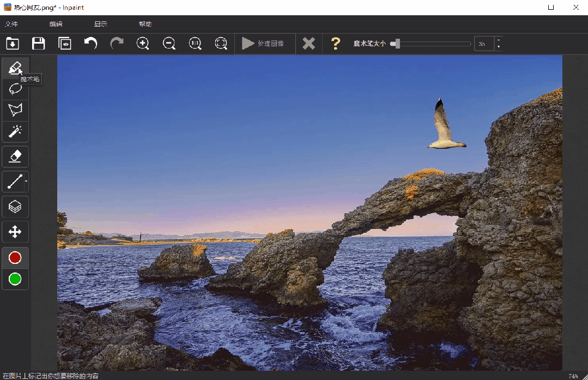
Task: Switch to the red marker color
Action: (15, 257)
